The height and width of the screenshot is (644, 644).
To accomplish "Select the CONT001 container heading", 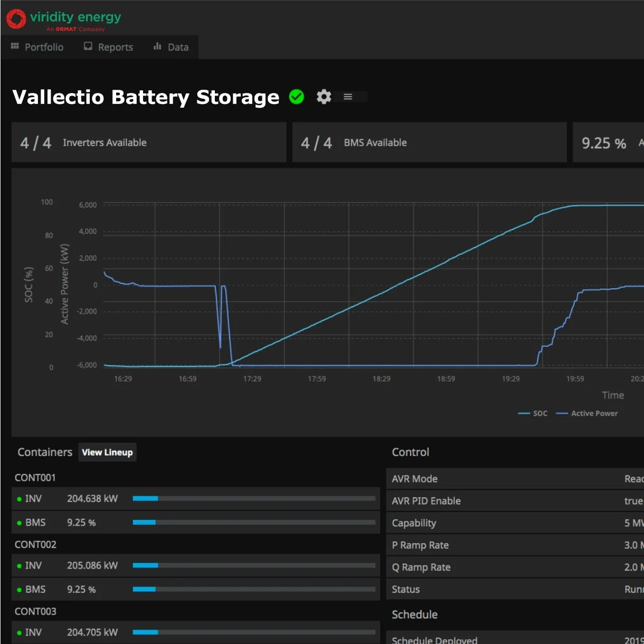I will [x=35, y=478].
